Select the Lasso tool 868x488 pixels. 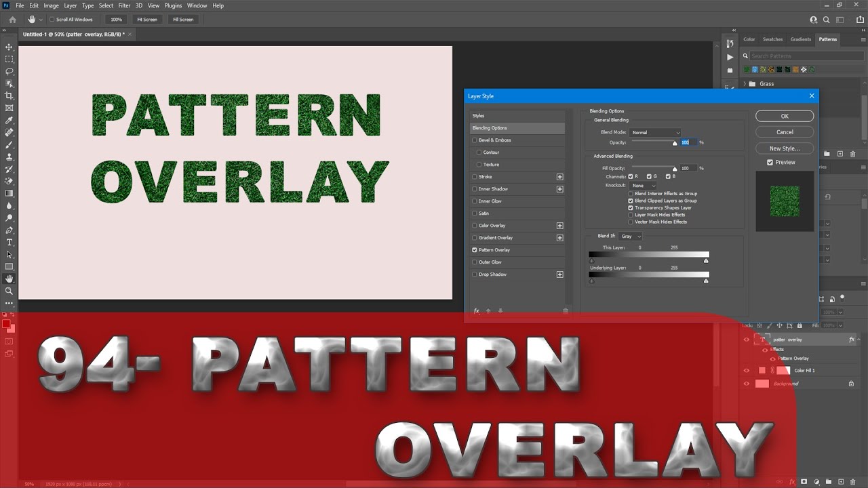(x=9, y=71)
